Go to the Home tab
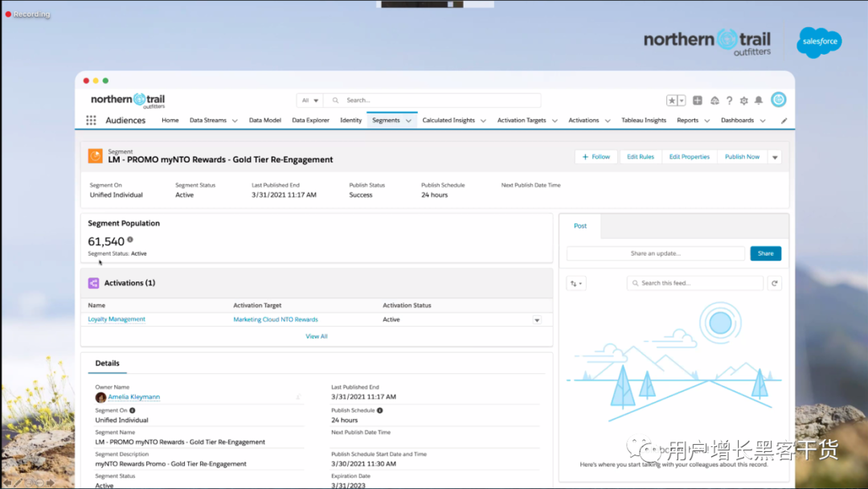The image size is (868, 489). 170,120
